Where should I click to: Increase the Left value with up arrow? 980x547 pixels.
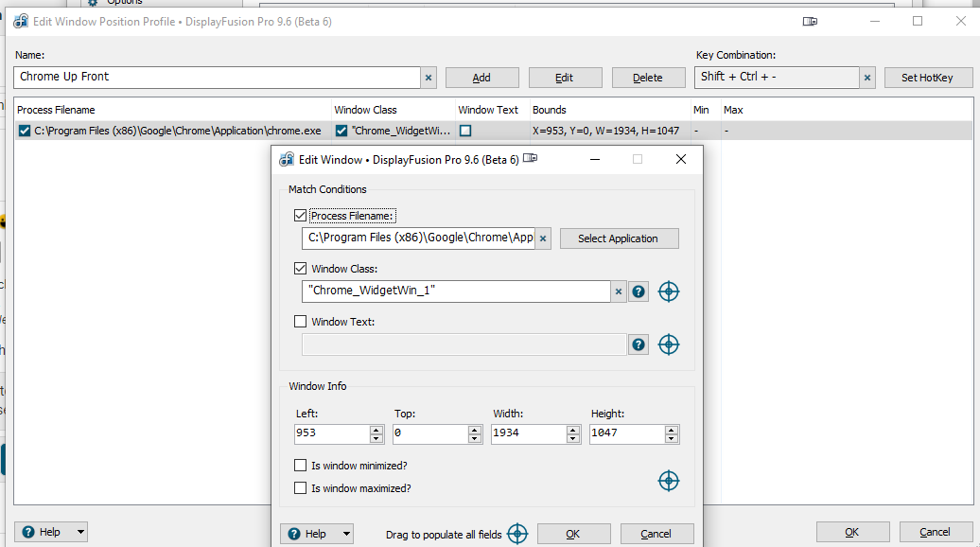click(x=376, y=430)
